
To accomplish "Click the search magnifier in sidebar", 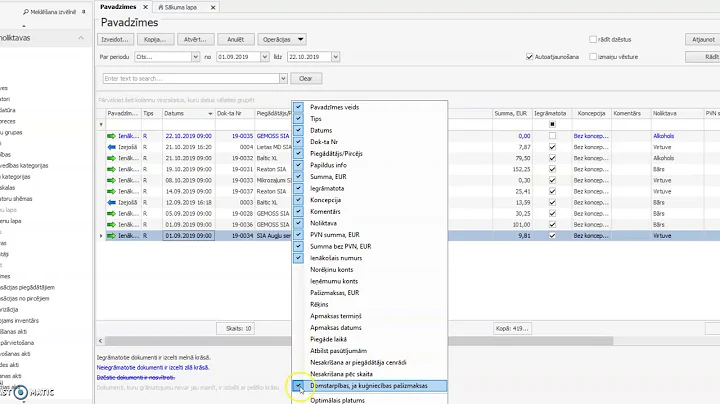I will point(26,12).
